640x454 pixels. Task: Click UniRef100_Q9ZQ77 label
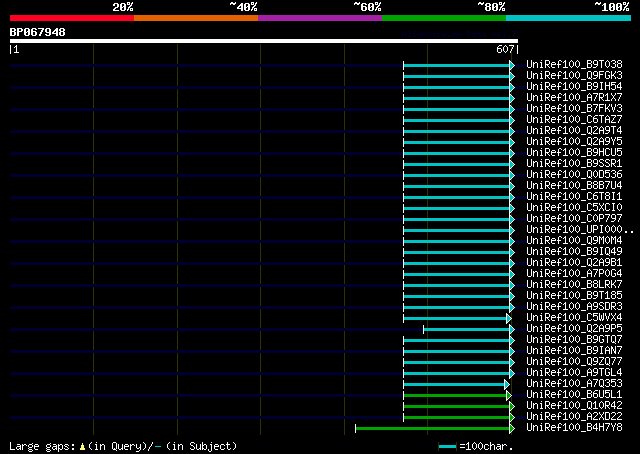click(574, 362)
